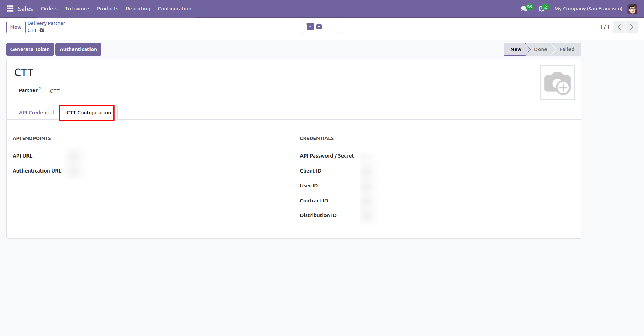Click the API URL label
644x336 pixels.
(x=23, y=156)
